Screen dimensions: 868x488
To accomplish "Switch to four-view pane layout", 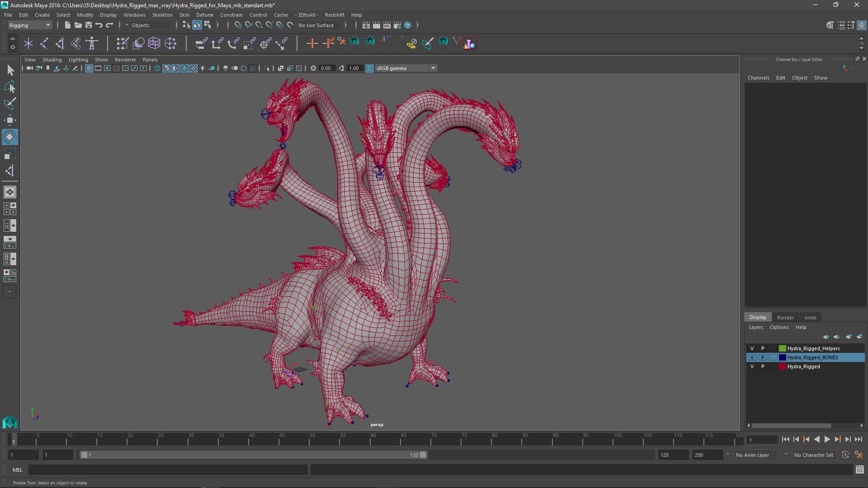I will pos(10,209).
